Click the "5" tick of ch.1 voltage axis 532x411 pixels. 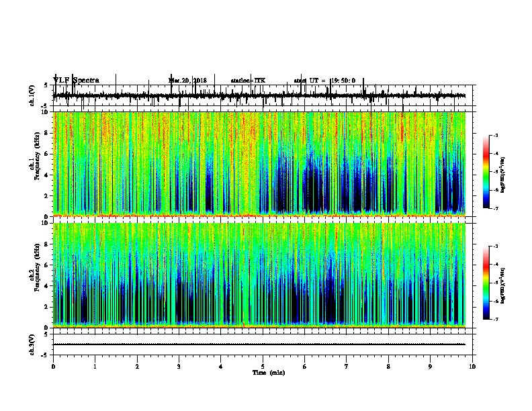click(46, 85)
